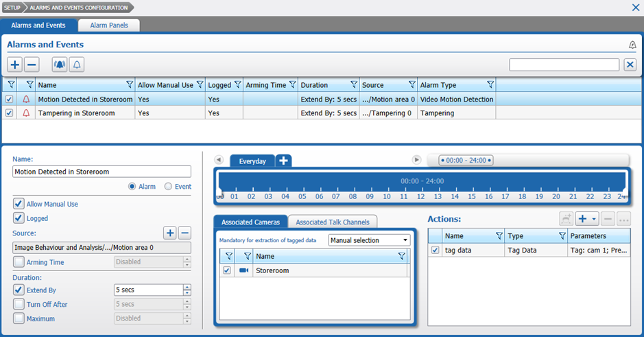Click the add alarm plus button
This screenshot has height=337, width=644.
(15, 65)
